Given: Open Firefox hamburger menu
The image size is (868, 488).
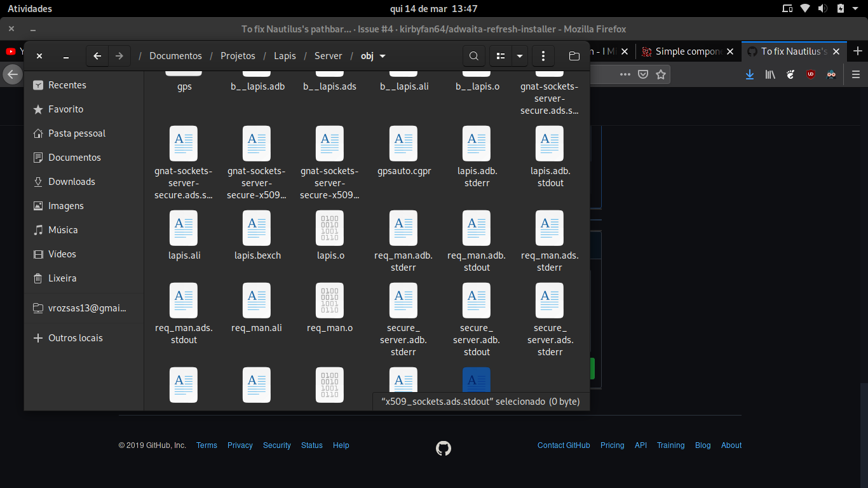Looking at the screenshot, I should pyautogui.click(x=856, y=74).
